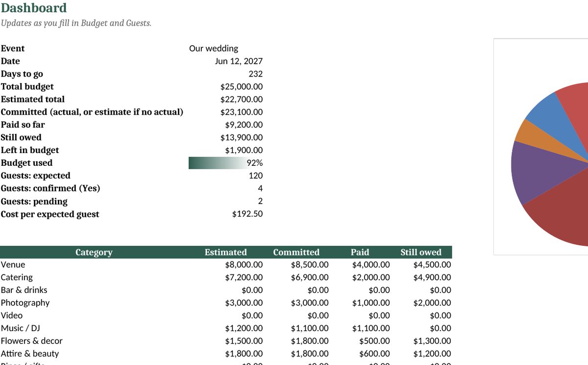Select Attire & beauty paid $600.00
Screen dimensions: 588x365
click(x=375, y=354)
